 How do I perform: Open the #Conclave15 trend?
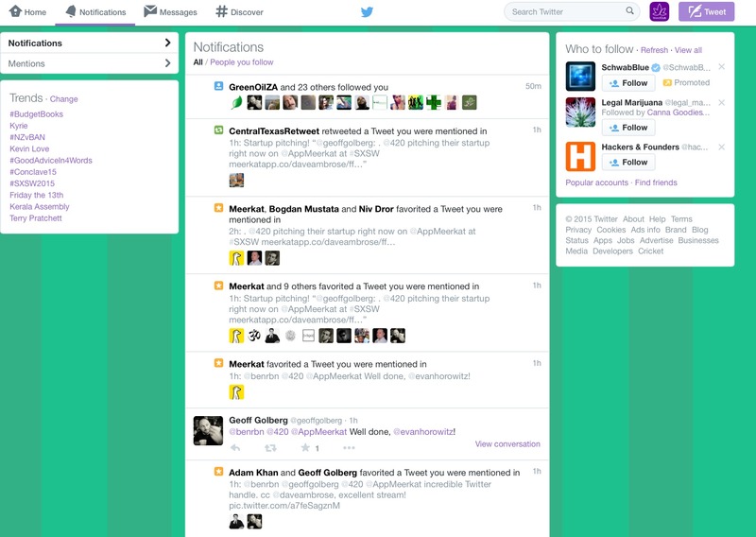click(x=33, y=172)
